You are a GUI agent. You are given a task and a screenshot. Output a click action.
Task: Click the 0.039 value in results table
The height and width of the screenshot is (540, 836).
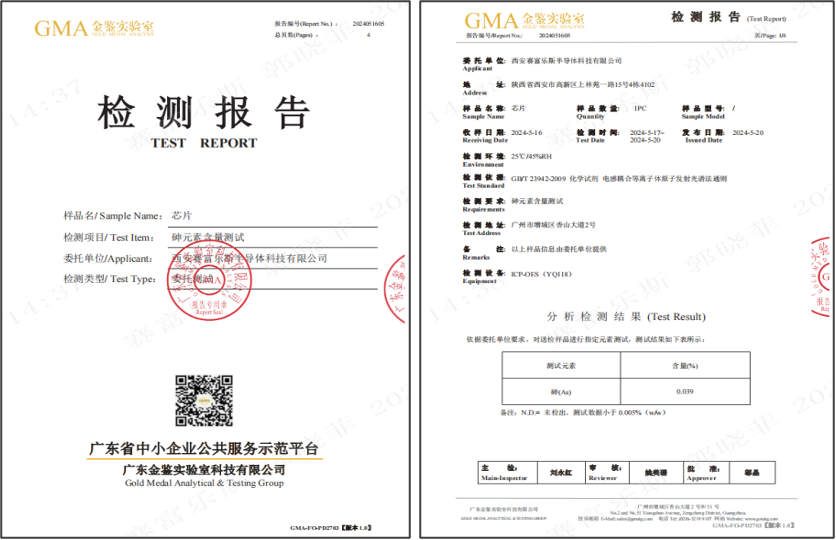click(x=685, y=391)
